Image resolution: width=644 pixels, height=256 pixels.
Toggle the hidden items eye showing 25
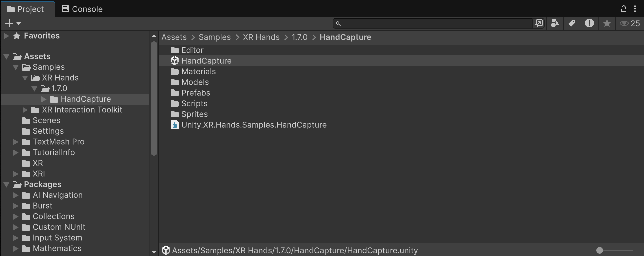tap(629, 23)
